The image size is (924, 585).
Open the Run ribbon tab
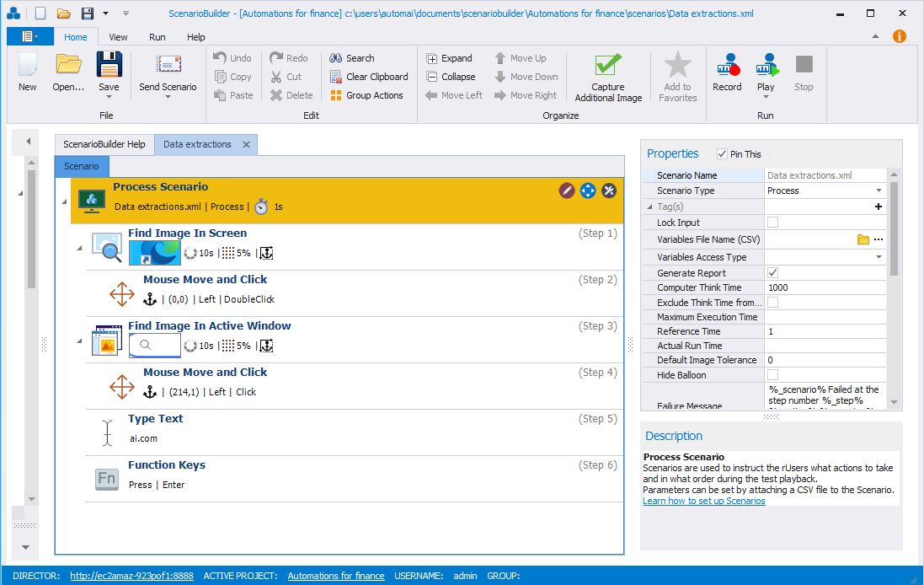(158, 36)
